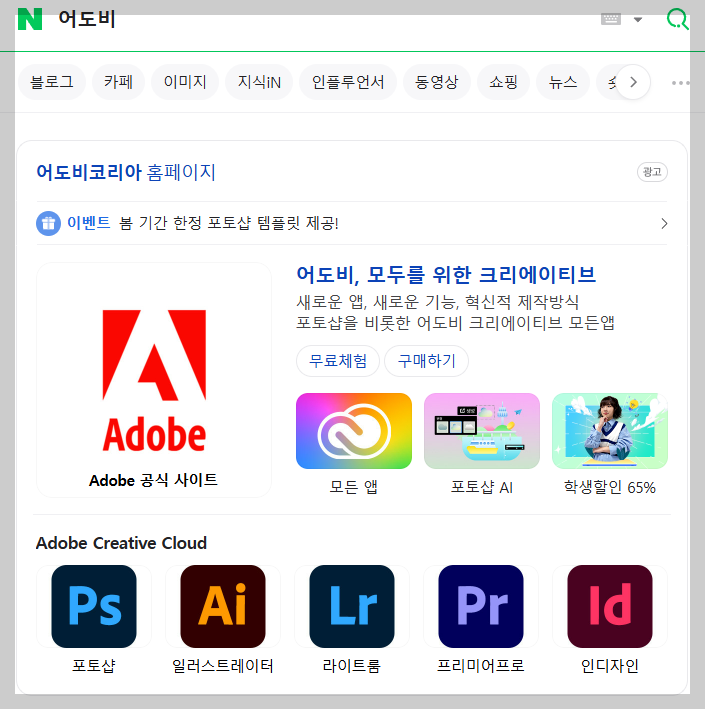Screen dimensions: 705x709
Task: Switch to the 뉴스 tab
Action: [x=563, y=82]
